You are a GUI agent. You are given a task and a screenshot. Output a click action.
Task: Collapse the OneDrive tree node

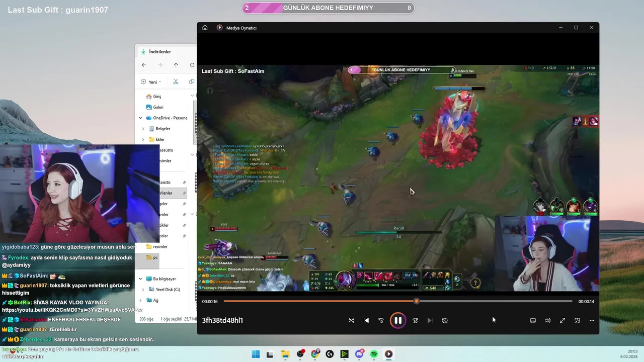click(x=140, y=118)
